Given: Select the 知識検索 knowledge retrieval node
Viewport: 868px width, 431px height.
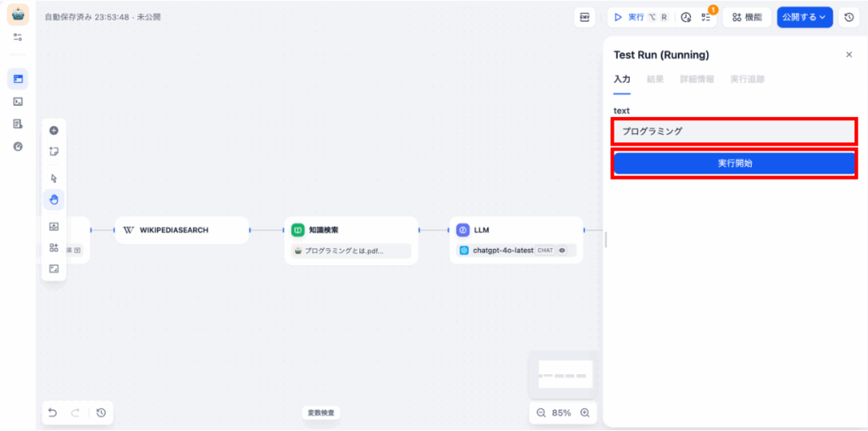Looking at the screenshot, I should click(351, 229).
